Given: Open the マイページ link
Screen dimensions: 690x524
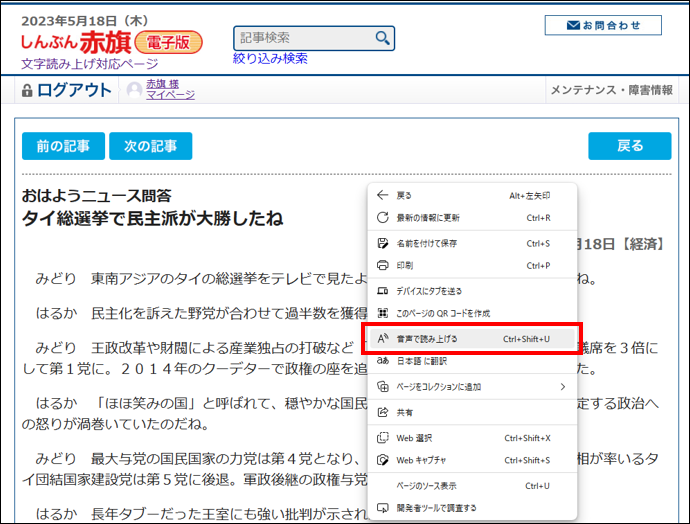Looking at the screenshot, I should click(171, 95).
